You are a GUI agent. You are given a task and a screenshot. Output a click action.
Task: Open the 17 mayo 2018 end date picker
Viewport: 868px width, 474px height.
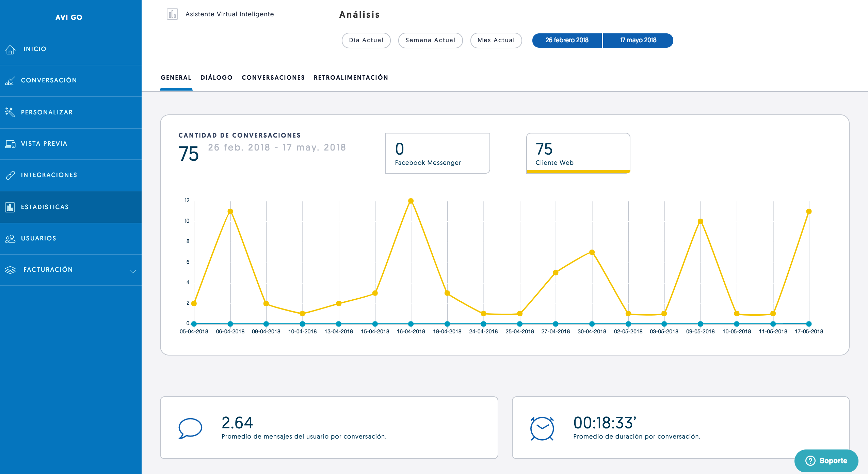pos(638,40)
